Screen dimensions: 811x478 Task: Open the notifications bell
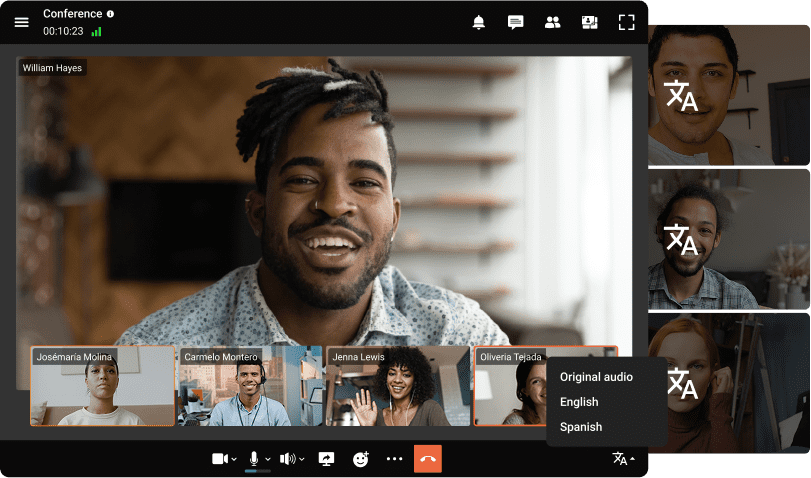(x=479, y=22)
